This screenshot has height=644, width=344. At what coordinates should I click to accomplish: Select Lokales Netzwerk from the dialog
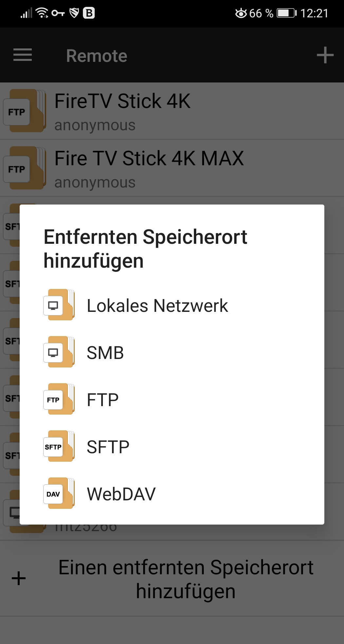click(x=157, y=306)
